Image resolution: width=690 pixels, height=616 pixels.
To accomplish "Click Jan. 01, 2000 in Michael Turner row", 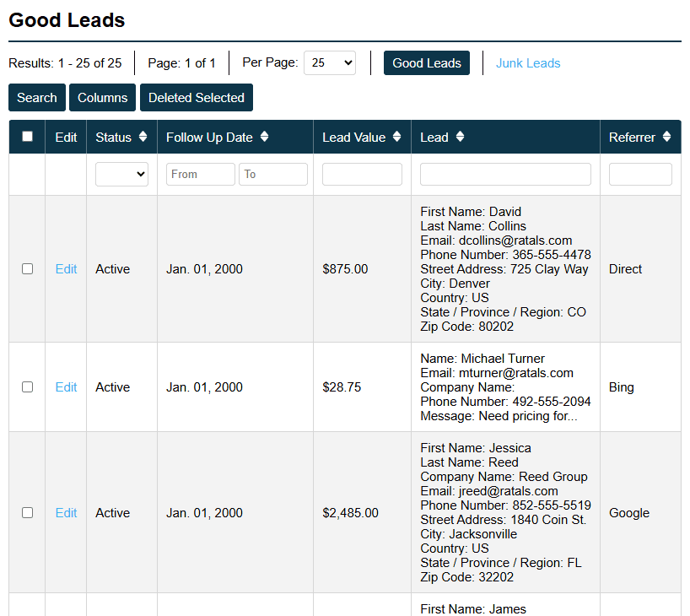I will pos(204,386).
